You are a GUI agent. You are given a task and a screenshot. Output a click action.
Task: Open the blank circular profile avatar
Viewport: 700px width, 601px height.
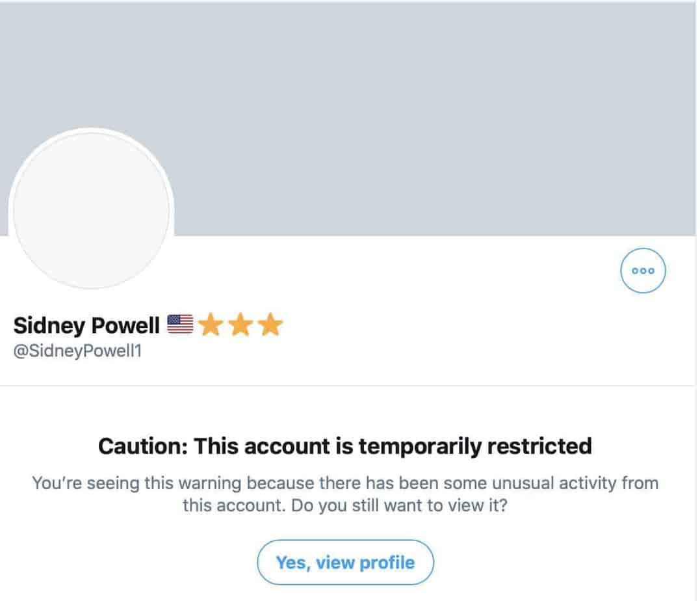tap(91, 210)
